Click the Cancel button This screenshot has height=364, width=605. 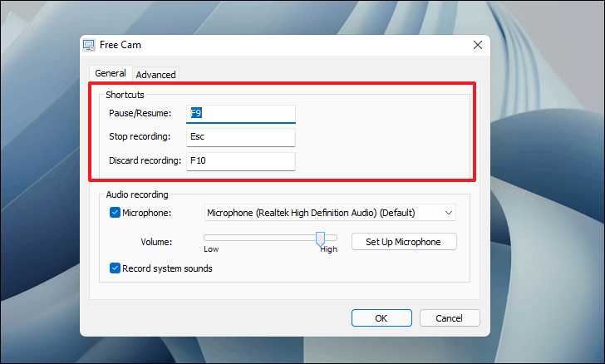click(x=450, y=318)
